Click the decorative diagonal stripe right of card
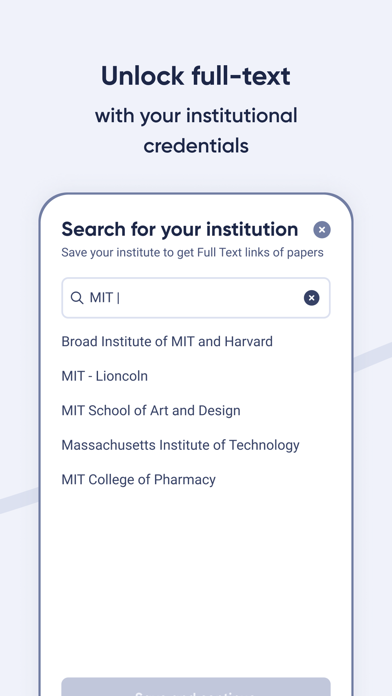 tap(372, 355)
